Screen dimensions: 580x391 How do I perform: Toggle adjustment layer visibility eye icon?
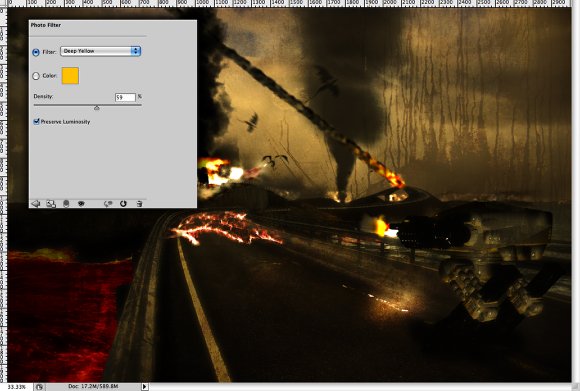click(x=81, y=203)
